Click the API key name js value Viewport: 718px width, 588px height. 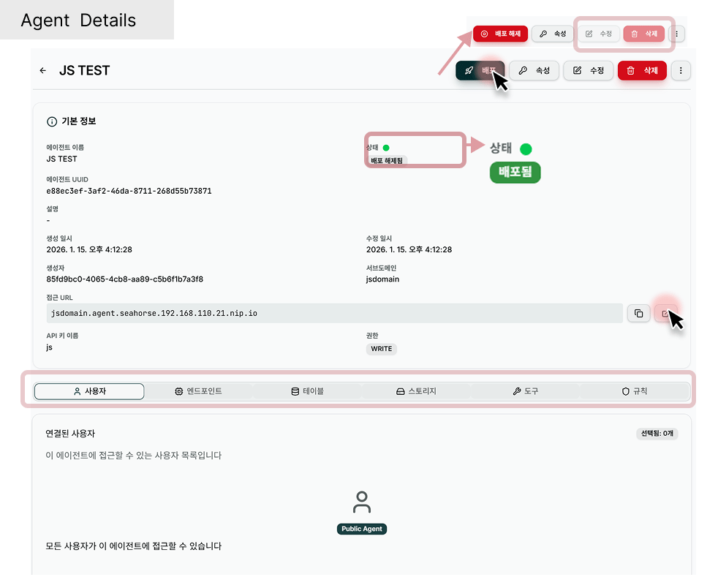(50, 347)
